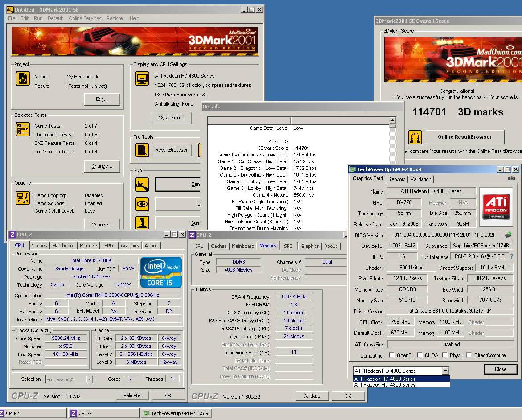Click Change... button under Options

pyautogui.click(x=102, y=224)
